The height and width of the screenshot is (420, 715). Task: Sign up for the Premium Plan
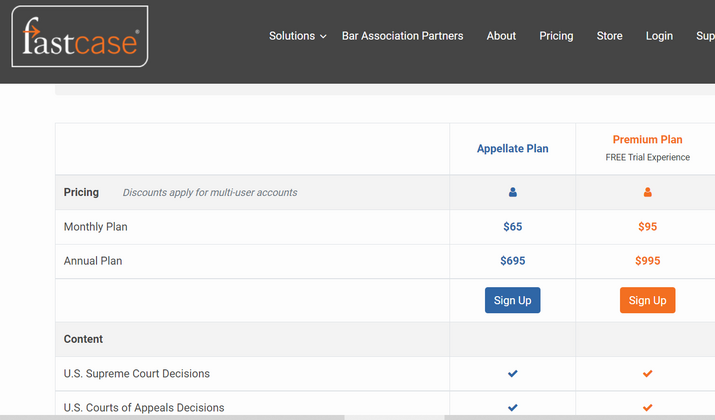coord(647,300)
